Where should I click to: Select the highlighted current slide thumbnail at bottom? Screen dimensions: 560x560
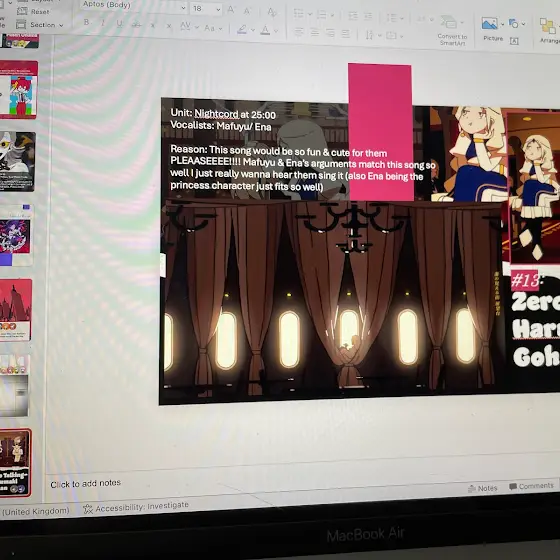pyautogui.click(x=15, y=463)
